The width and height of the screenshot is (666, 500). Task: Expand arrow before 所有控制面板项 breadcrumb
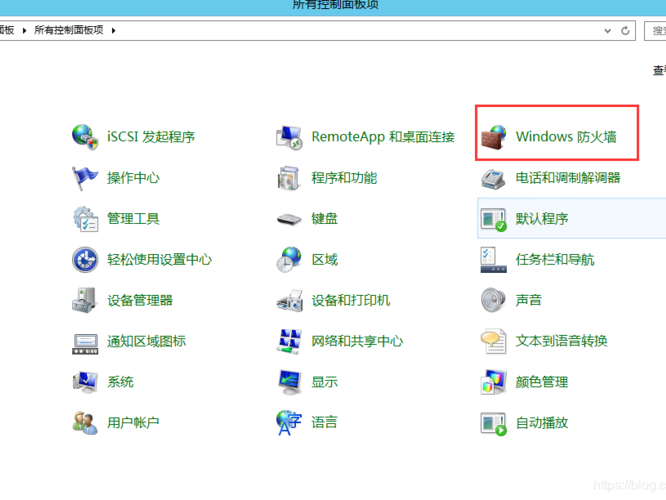[24, 31]
